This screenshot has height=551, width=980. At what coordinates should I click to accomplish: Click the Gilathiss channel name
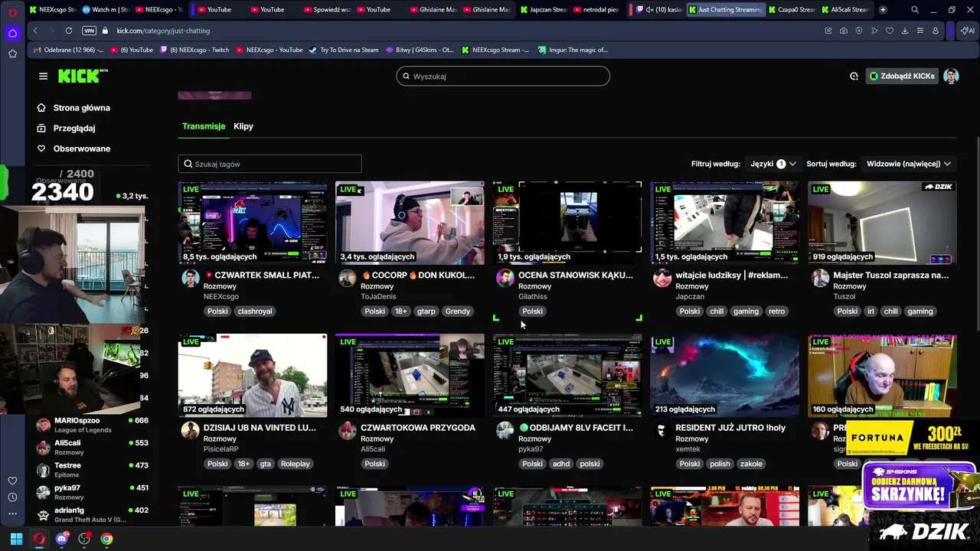pyautogui.click(x=533, y=296)
